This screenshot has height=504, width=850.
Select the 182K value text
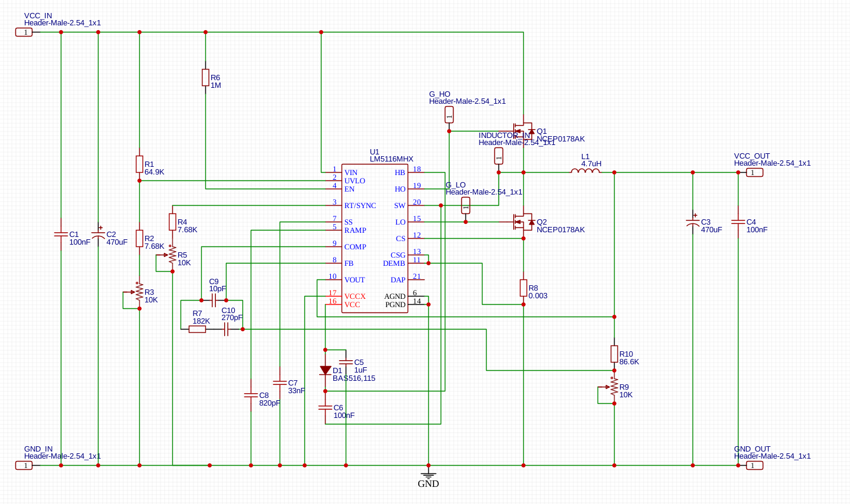[201, 321]
